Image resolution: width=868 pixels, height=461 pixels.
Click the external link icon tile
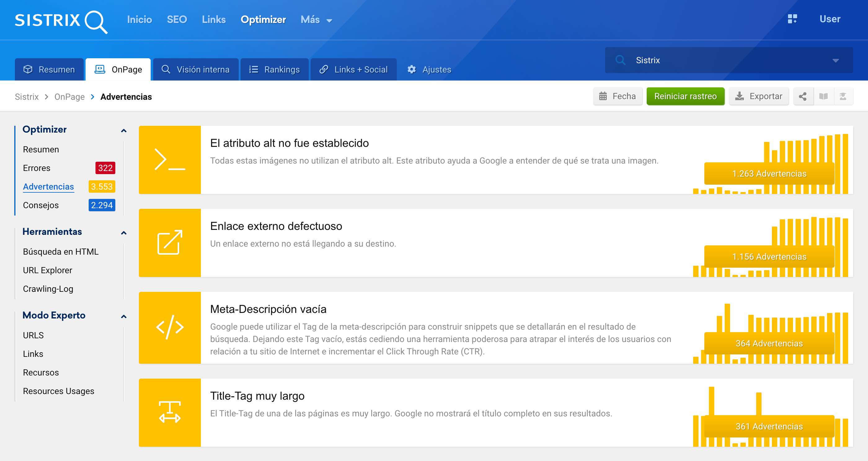pos(170,243)
